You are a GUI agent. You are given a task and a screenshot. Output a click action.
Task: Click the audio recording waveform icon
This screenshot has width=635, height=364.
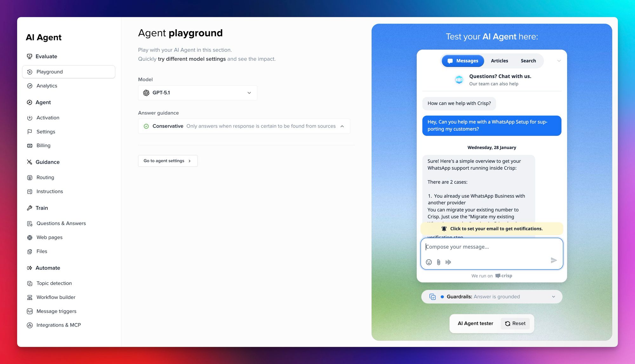pos(448,262)
